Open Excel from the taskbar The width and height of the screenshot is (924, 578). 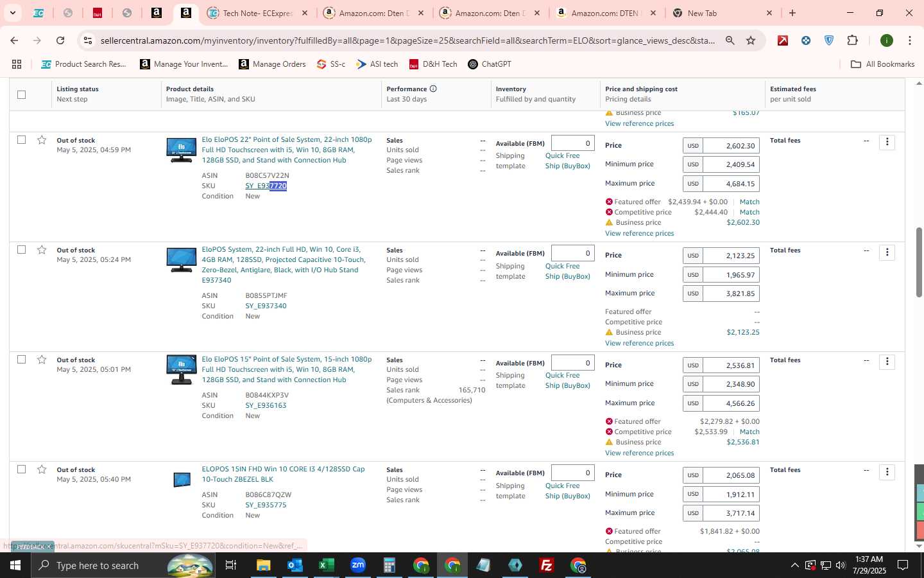pos(326,565)
